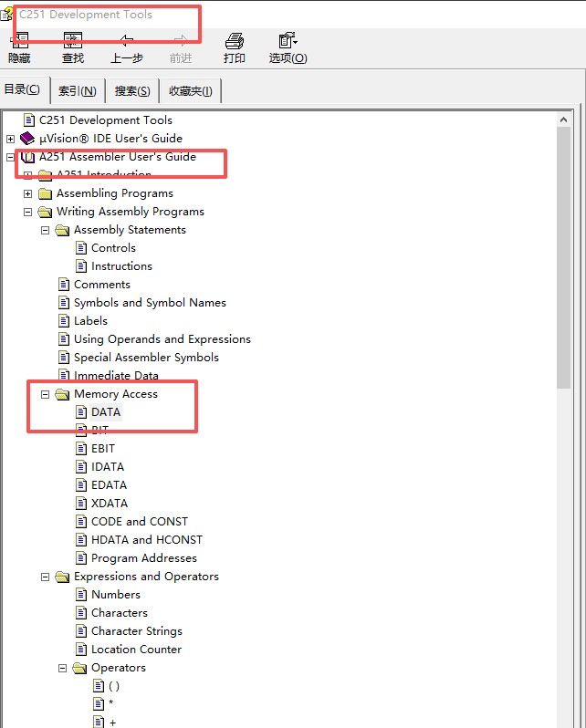
Task: Click the scrollbar up arrow
Action: 564,120
